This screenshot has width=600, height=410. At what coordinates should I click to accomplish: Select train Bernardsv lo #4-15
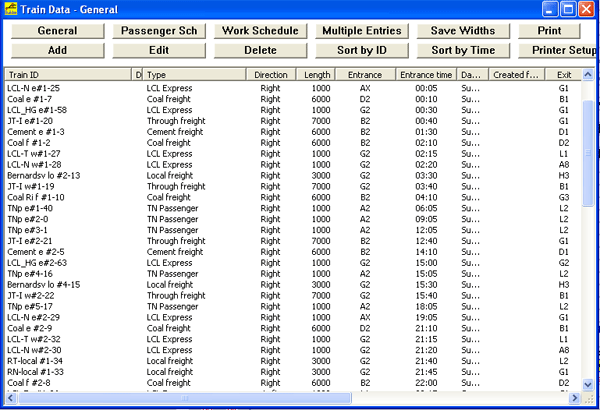(x=44, y=284)
